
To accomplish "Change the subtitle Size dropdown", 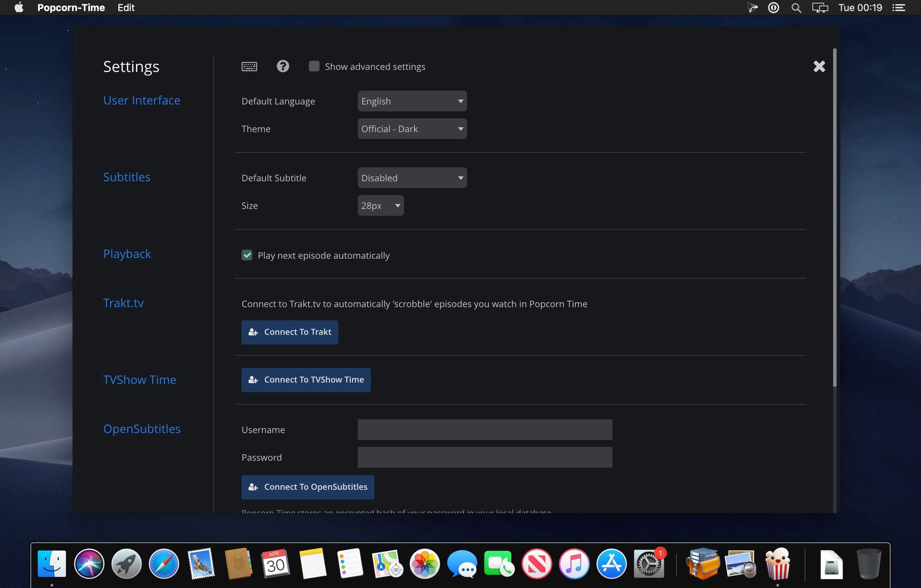I will pyautogui.click(x=381, y=206).
